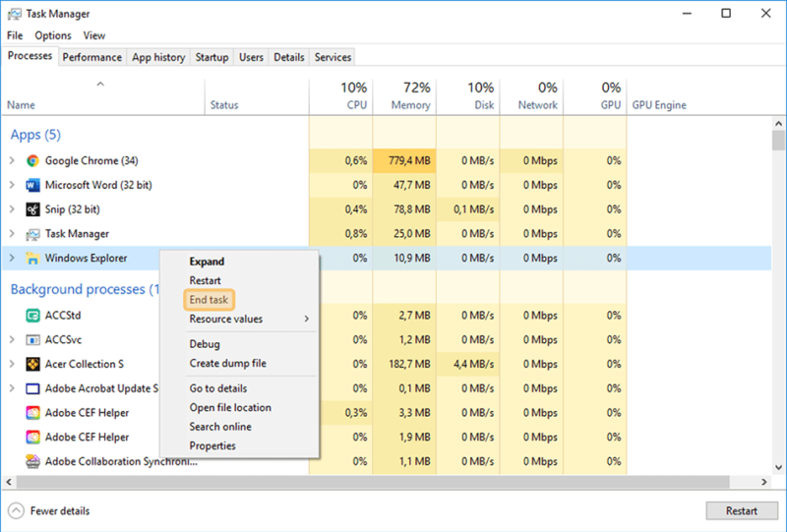Switch to the Users tab
787x532 pixels.
click(251, 57)
